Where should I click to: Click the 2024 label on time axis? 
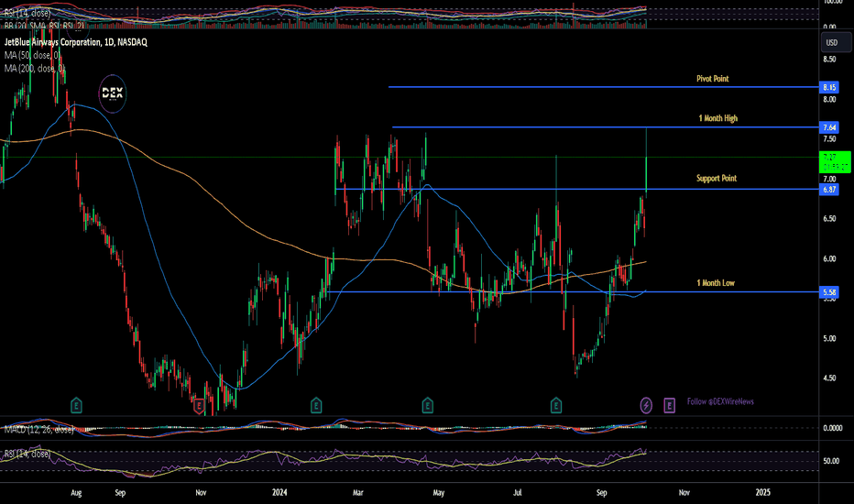279,493
